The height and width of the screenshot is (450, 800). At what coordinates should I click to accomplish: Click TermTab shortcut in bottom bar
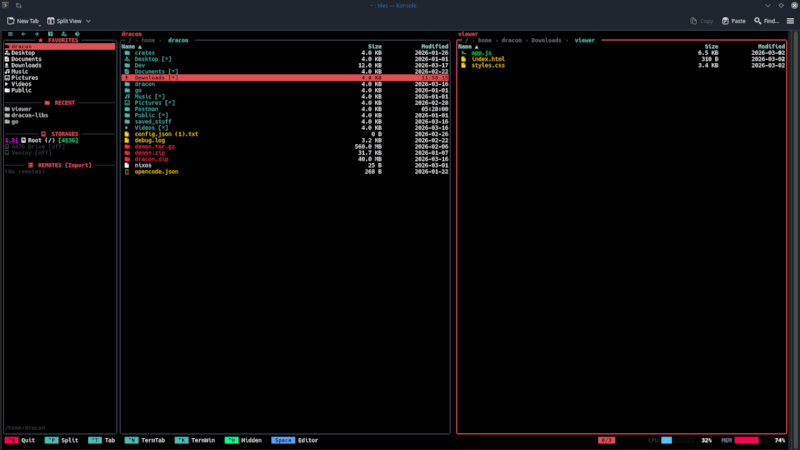click(145, 440)
